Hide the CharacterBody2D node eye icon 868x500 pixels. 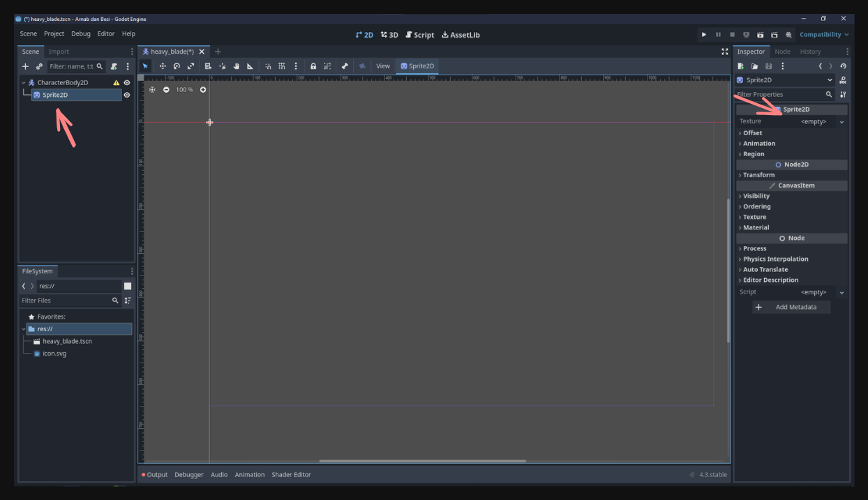(x=127, y=82)
